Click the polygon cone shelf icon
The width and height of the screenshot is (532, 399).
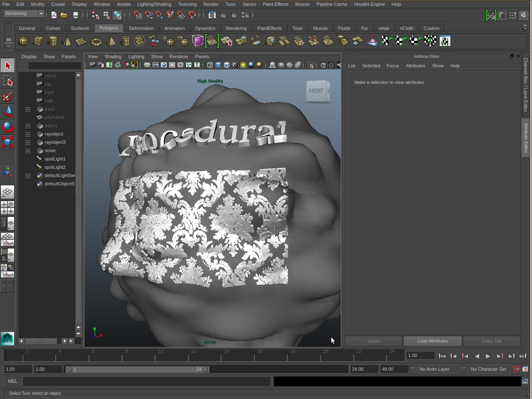(x=66, y=42)
